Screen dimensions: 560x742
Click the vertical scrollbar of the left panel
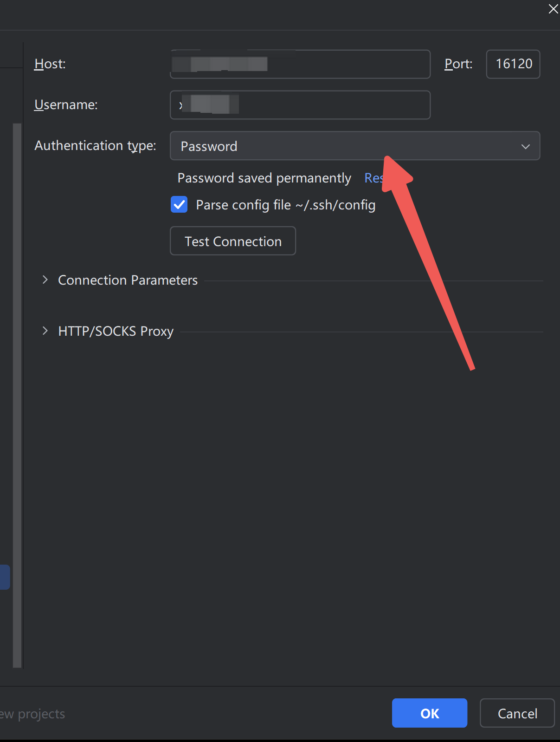pyautogui.click(x=17, y=395)
